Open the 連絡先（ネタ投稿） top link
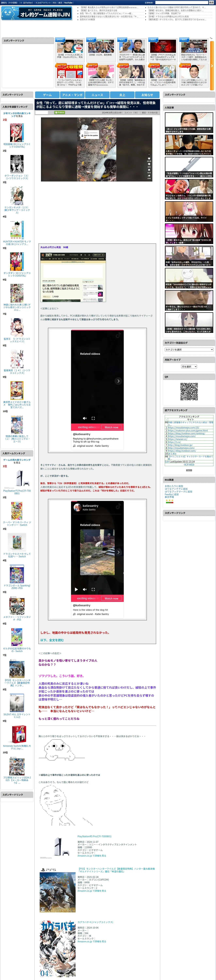This screenshot has height=980, width=216. pos(9,3)
